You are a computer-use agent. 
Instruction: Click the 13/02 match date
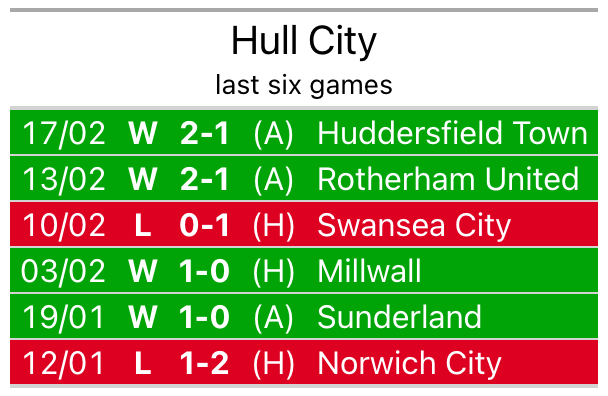tap(64, 179)
